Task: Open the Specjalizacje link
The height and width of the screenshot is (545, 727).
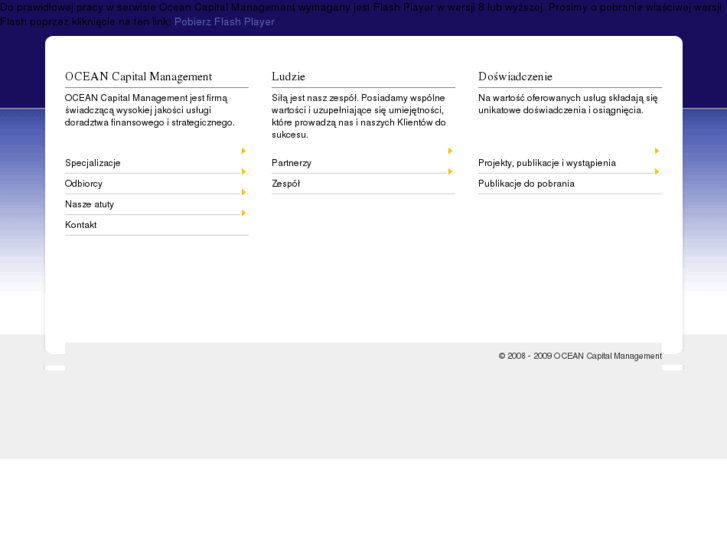Action: 93,163
